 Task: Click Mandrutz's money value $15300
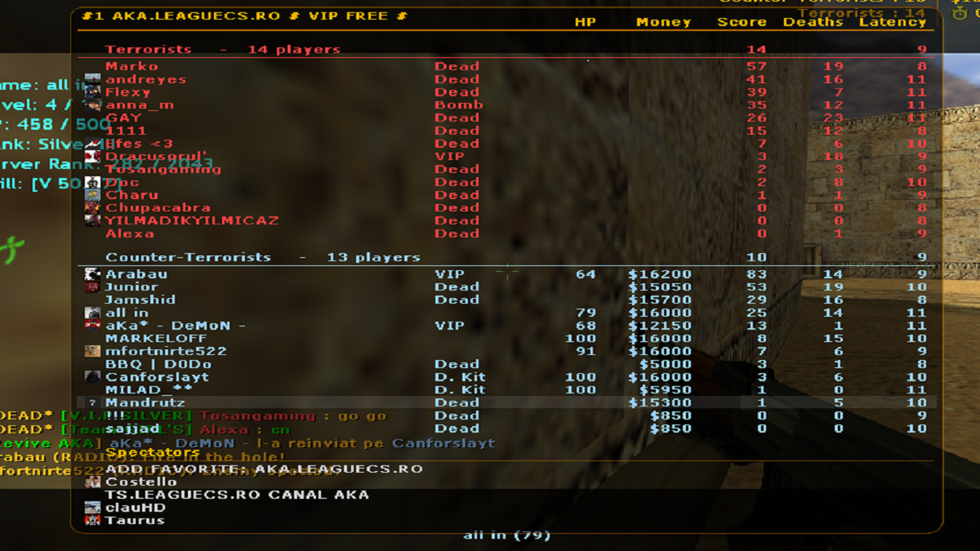(x=660, y=403)
